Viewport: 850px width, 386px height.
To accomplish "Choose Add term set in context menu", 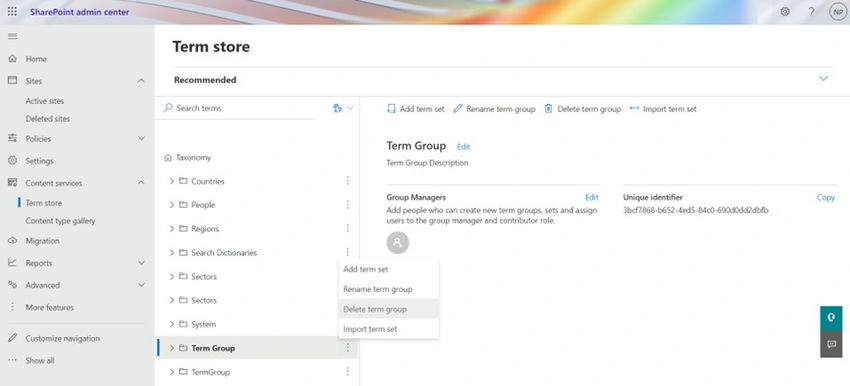I will tap(388, 269).
